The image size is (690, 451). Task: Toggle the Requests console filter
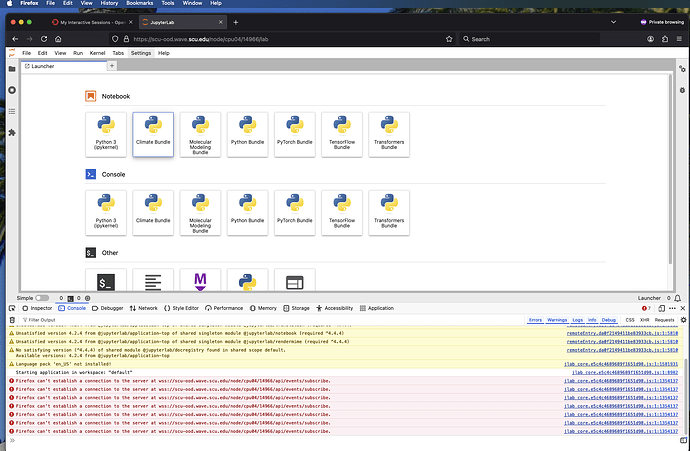664,320
